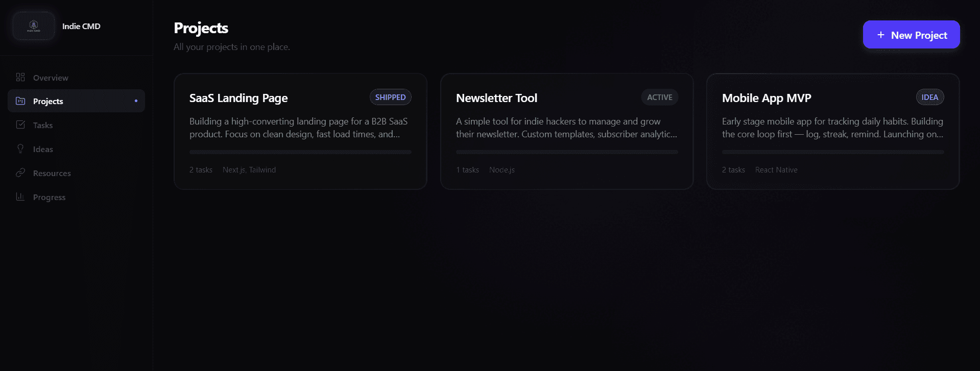Screen dimensions: 980x371
Task: Click the New Project button
Action: pos(911,34)
